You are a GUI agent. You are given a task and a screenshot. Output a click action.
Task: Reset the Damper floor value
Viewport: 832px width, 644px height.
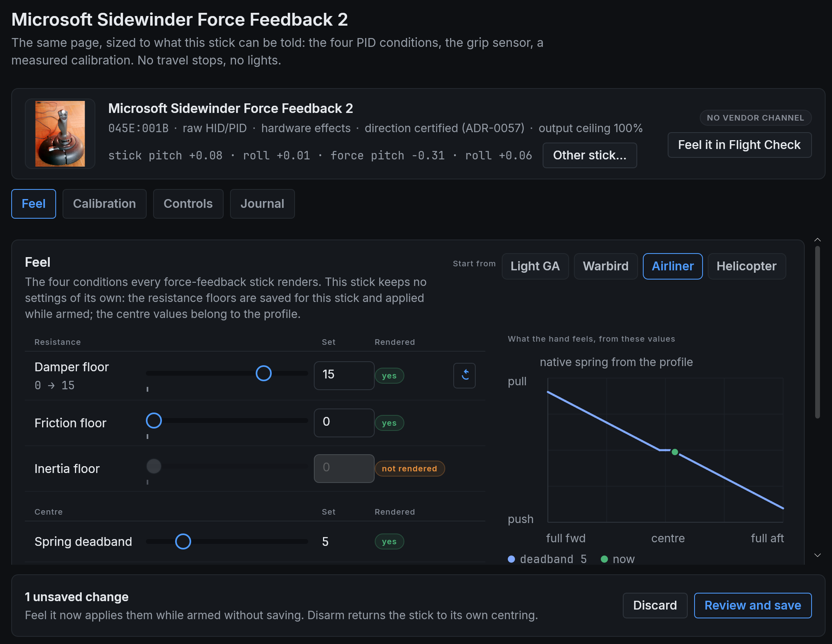(464, 375)
